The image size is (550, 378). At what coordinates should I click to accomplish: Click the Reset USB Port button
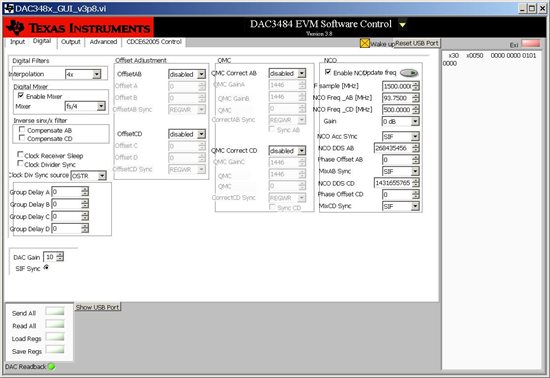417,43
